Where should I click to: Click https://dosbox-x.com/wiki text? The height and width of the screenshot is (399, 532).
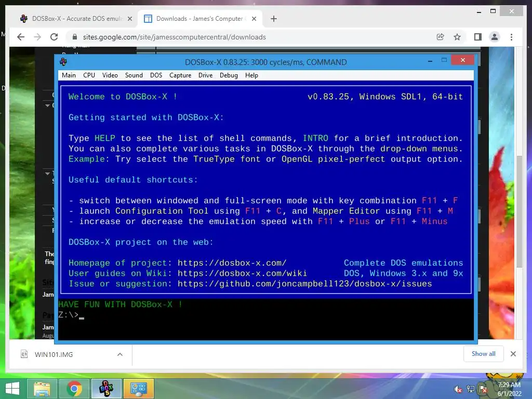click(x=242, y=273)
